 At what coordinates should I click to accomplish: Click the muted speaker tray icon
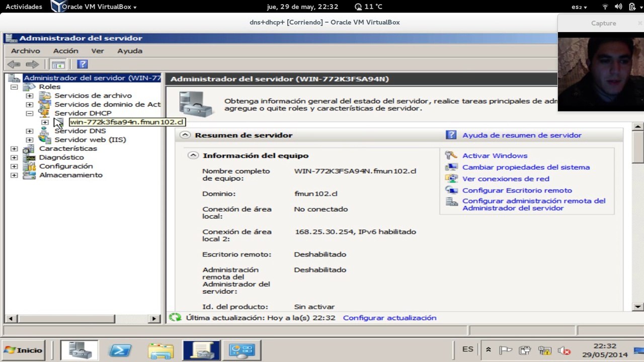tap(563, 350)
